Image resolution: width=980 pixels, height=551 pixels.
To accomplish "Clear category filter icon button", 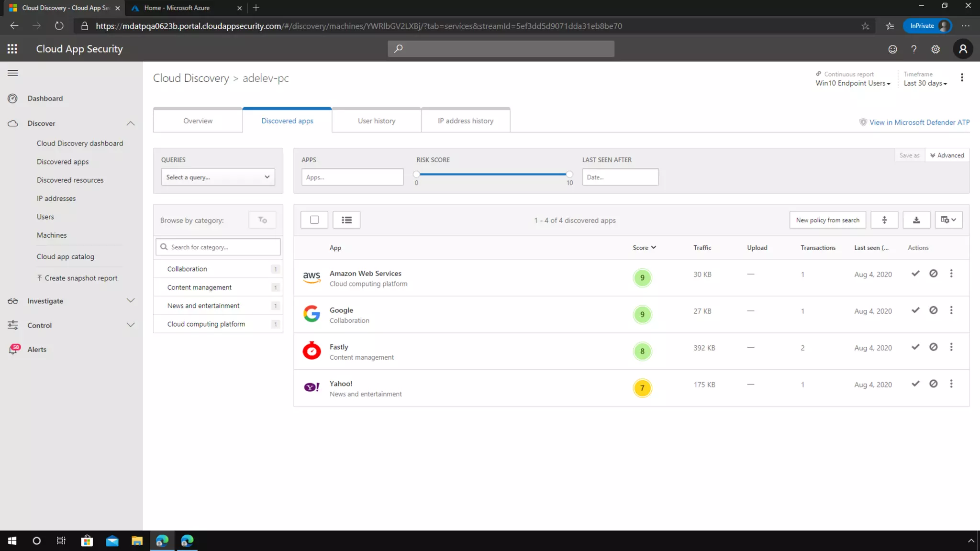I will pos(262,220).
